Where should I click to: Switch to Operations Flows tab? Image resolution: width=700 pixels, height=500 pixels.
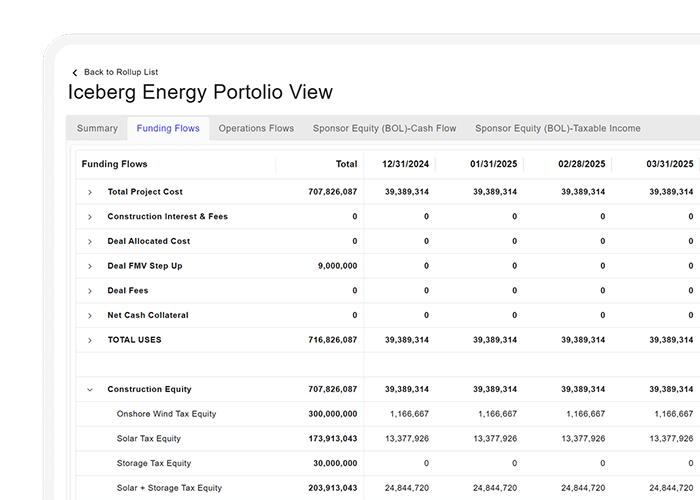(256, 128)
